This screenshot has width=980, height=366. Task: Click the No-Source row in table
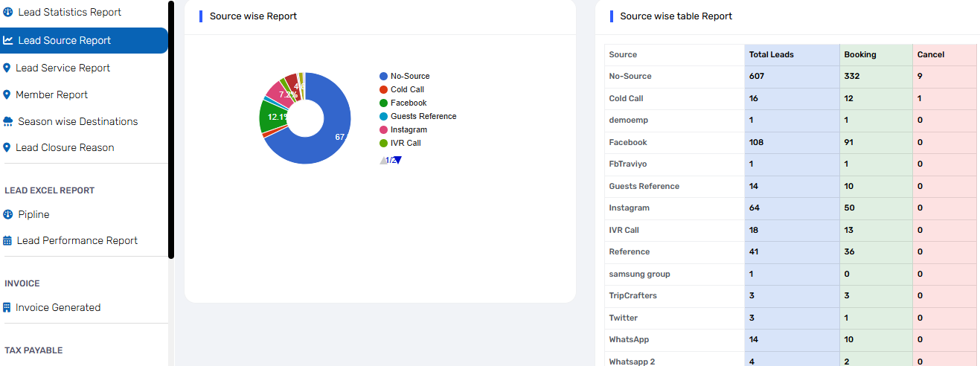pos(792,76)
